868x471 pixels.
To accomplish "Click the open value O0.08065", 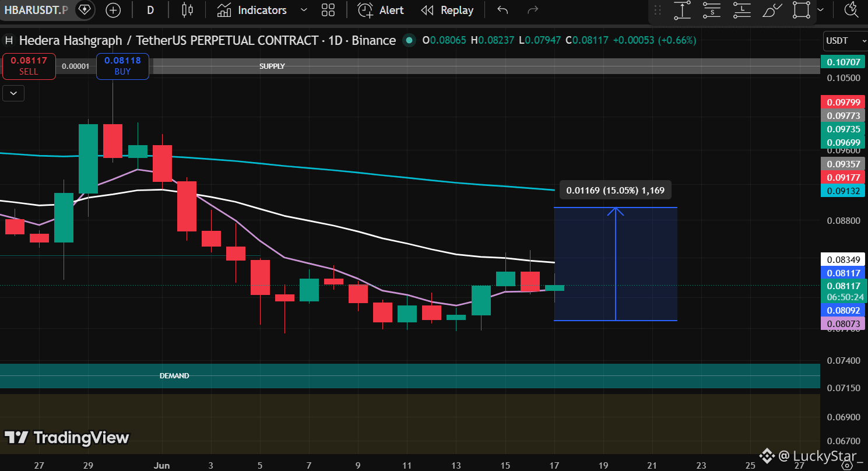I will (x=444, y=40).
